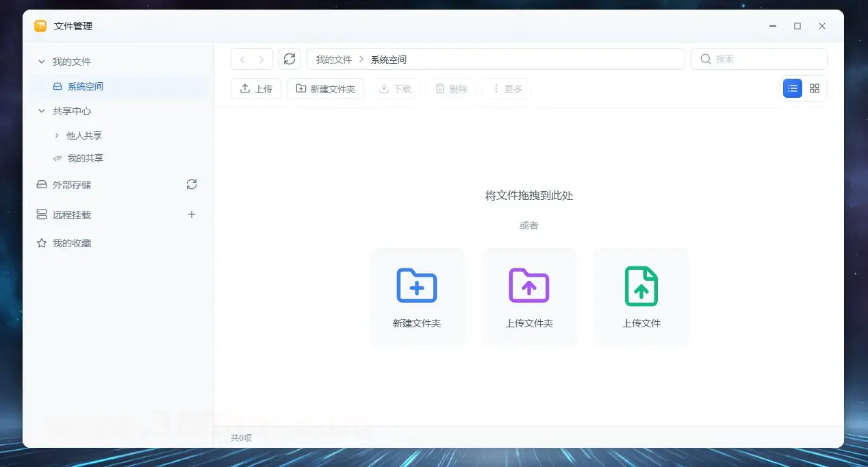Switch to list view
Screen dimensions: 868x467
pyautogui.click(x=793, y=88)
